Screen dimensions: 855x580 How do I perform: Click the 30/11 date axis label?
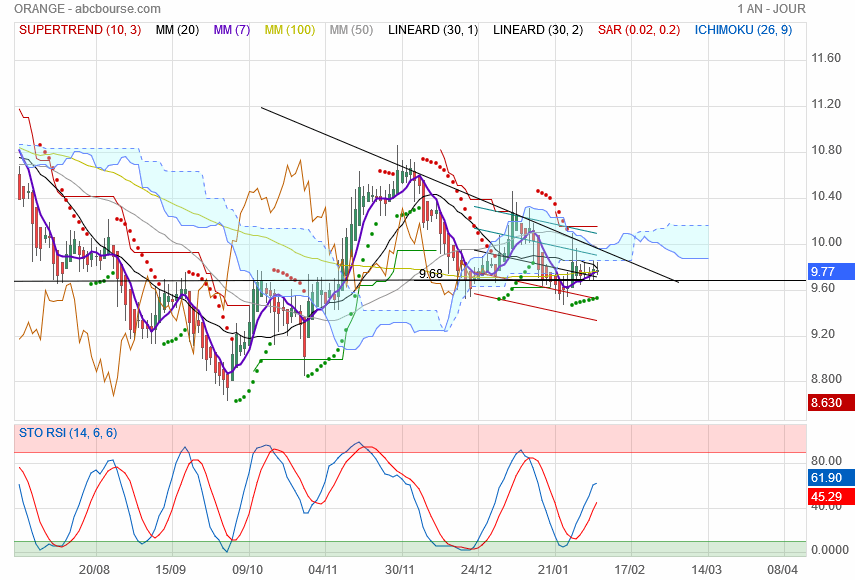[x=400, y=570]
